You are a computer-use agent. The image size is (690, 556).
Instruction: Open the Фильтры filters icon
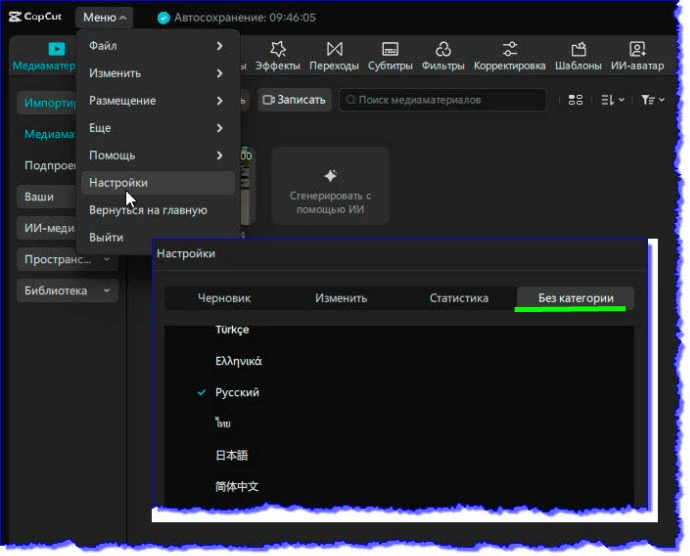(x=443, y=49)
